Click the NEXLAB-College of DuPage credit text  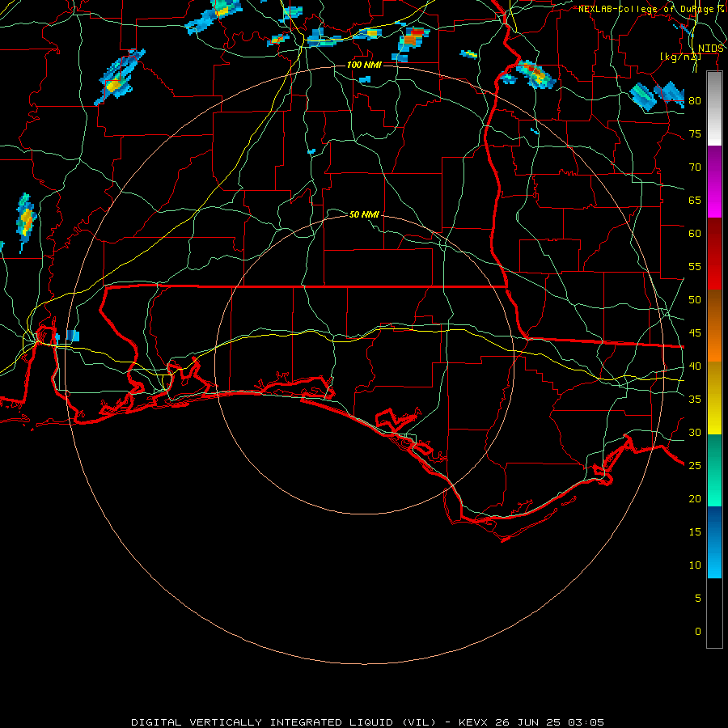[x=651, y=9]
